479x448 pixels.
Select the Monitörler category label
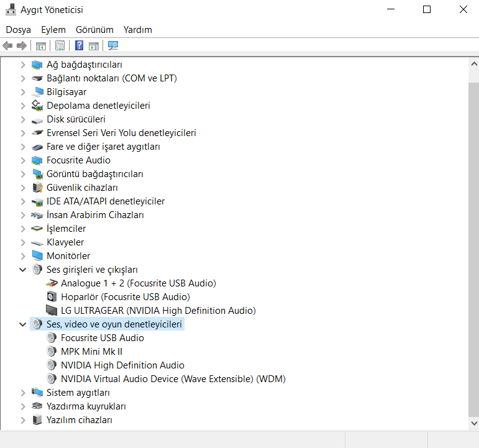(68, 256)
